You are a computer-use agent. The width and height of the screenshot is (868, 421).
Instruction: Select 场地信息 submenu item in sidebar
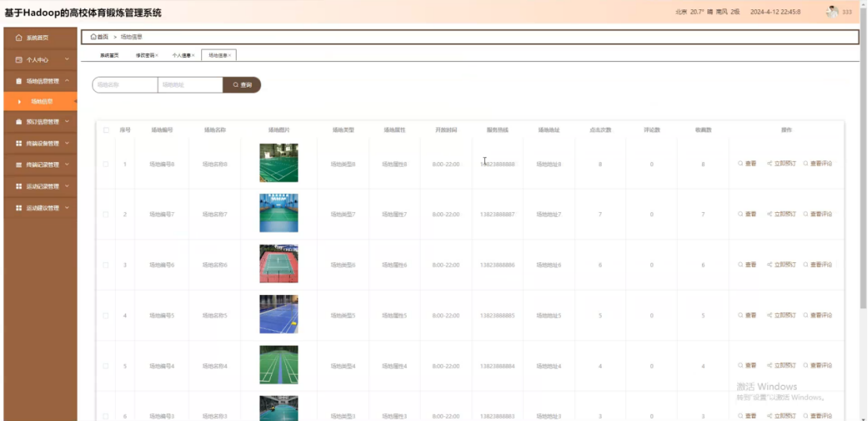coord(41,102)
